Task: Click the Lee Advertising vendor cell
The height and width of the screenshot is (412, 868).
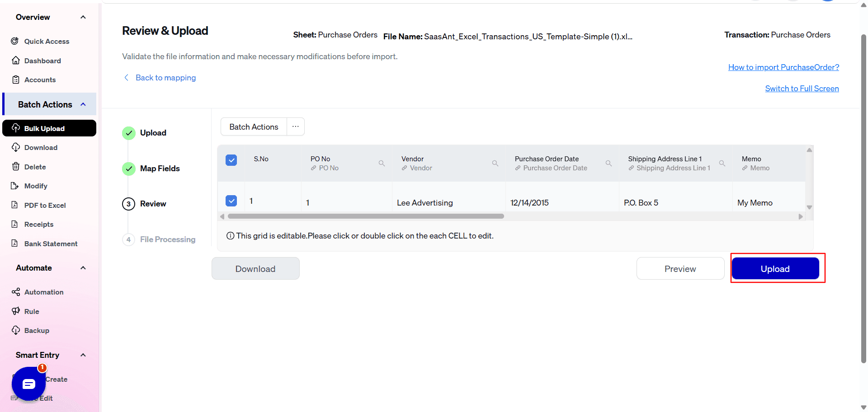Action: click(x=425, y=203)
